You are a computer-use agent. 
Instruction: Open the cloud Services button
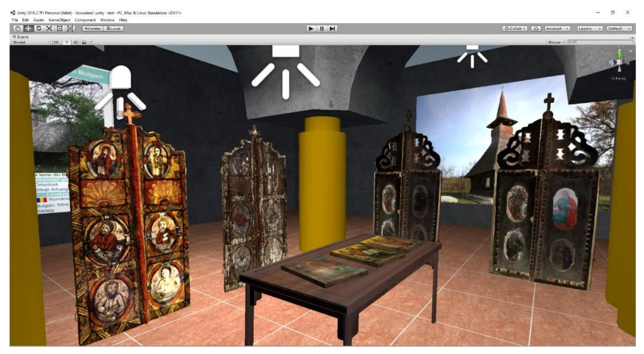click(x=536, y=29)
